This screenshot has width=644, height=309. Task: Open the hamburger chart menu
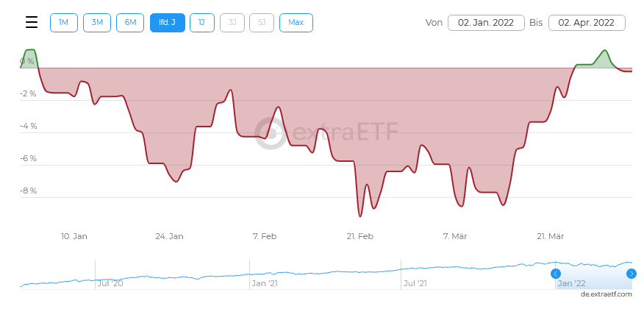point(32,22)
